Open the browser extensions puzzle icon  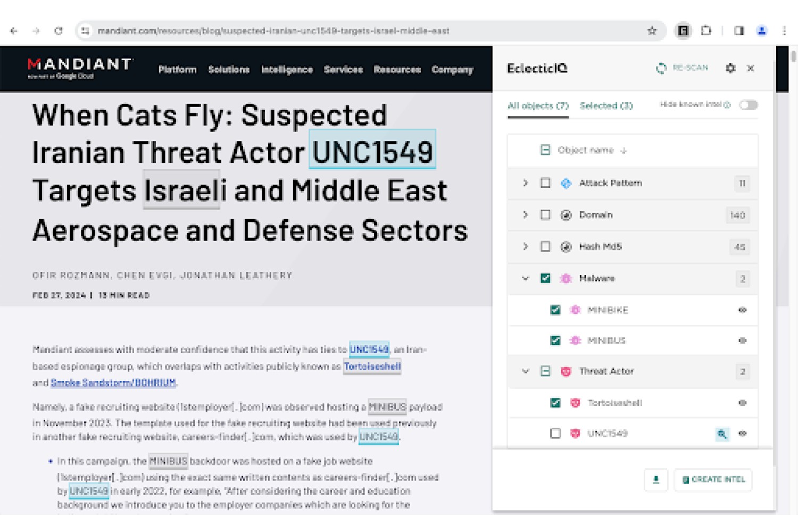point(706,31)
